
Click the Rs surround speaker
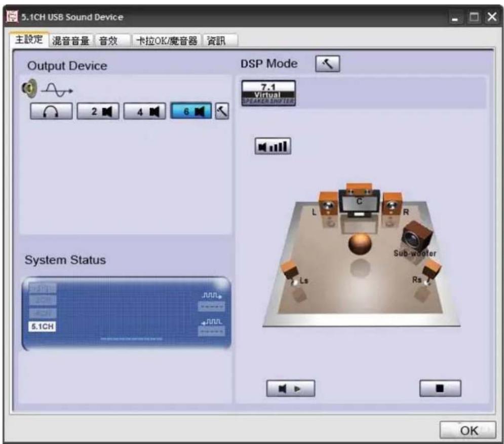pos(431,272)
